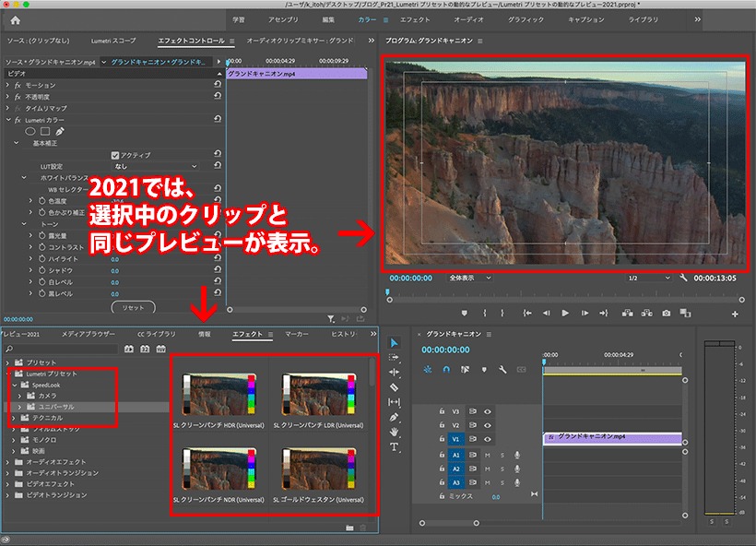Enable voice-over record on A1

[517, 455]
